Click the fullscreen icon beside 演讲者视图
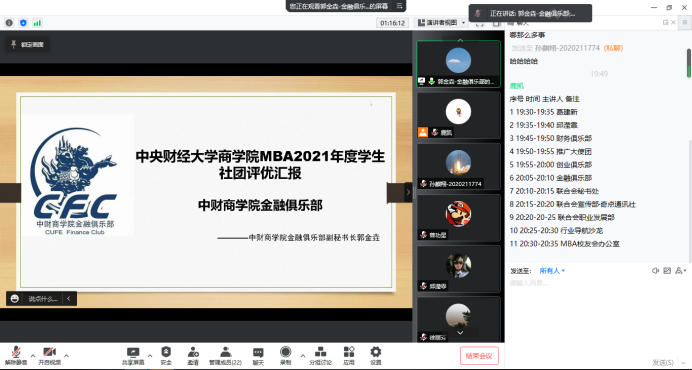The height and width of the screenshot is (370, 692). pyautogui.click(x=479, y=23)
